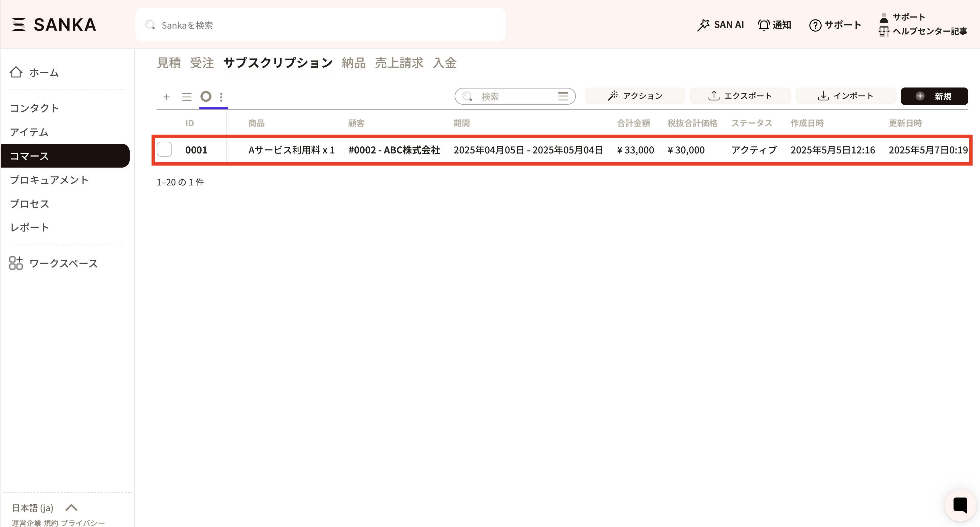Open the three-dot view options menu
The image size is (980, 527).
coord(221,97)
